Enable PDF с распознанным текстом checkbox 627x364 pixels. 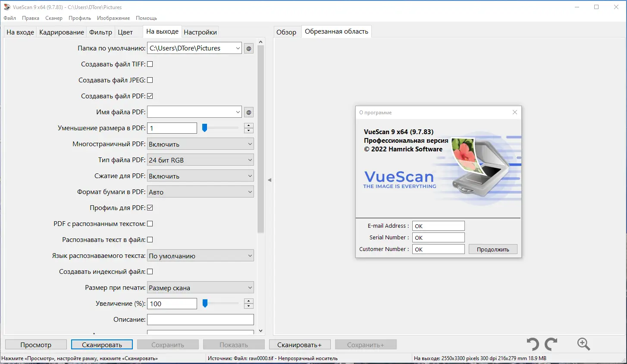(150, 224)
